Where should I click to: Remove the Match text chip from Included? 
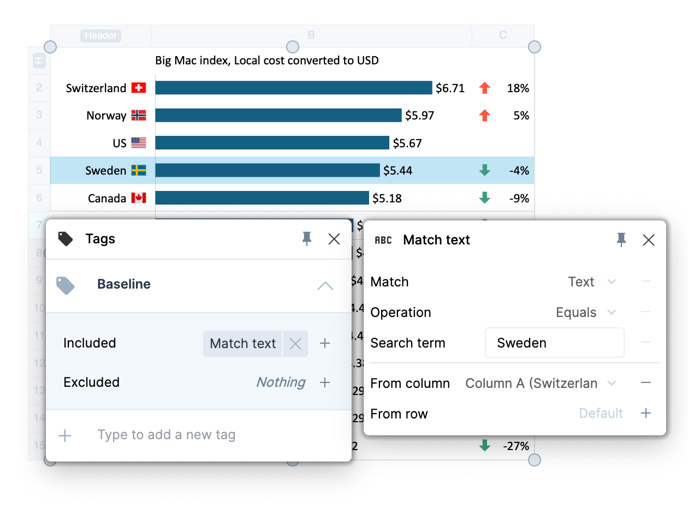(x=295, y=343)
